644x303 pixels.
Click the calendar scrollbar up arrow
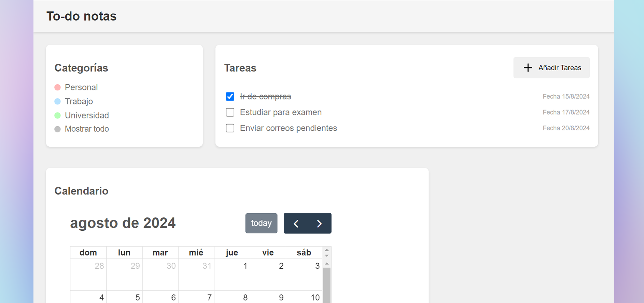[327, 264]
